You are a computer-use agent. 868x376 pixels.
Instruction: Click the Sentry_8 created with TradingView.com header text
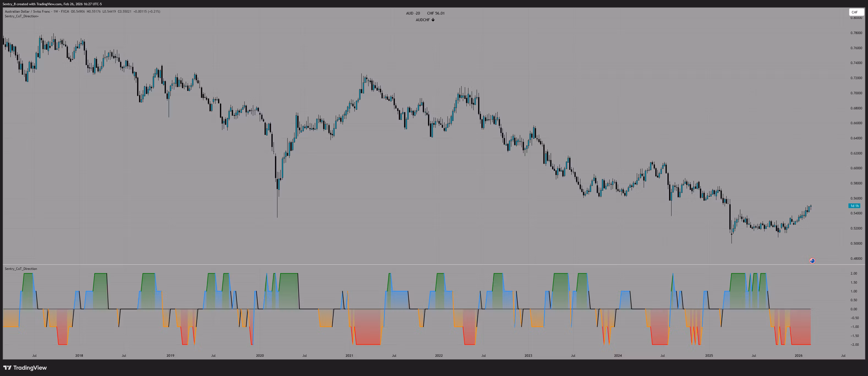coord(52,4)
